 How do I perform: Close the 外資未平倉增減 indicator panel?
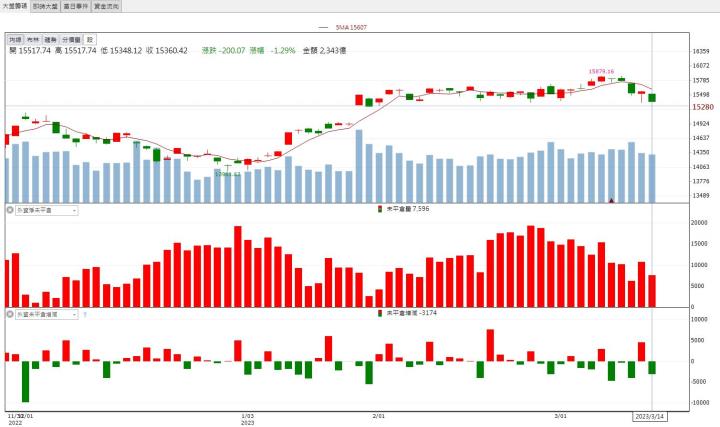coord(10,315)
